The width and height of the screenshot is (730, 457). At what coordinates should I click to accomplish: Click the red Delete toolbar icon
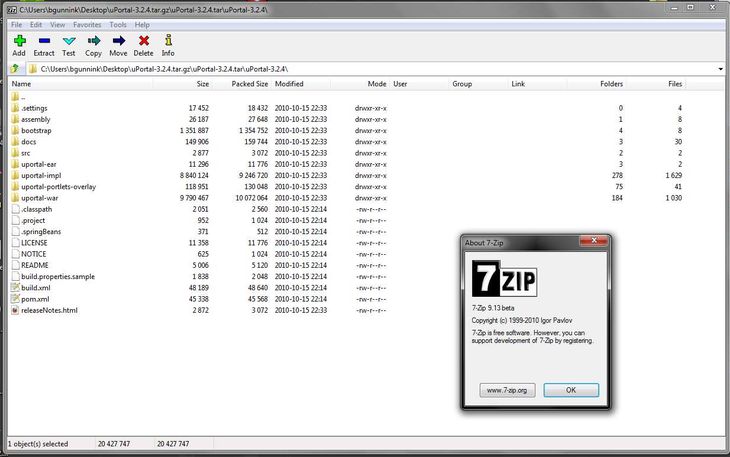pyautogui.click(x=144, y=41)
